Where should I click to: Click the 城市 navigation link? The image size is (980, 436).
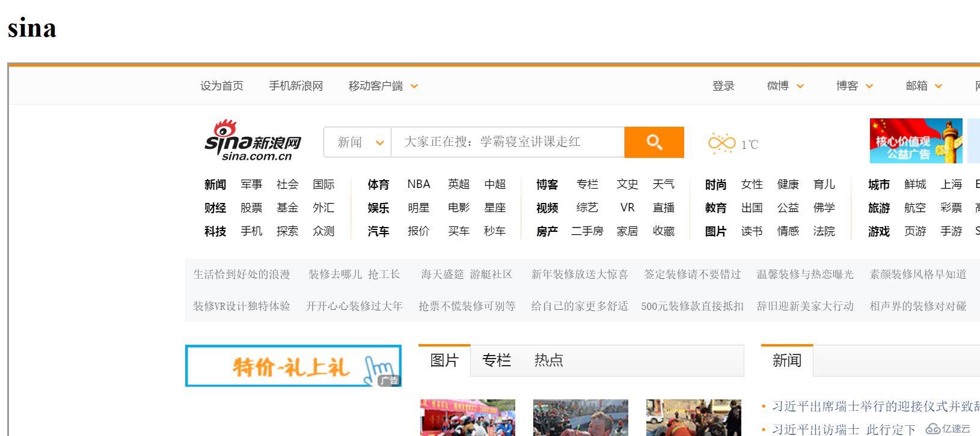pyautogui.click(x=879, y=184)
